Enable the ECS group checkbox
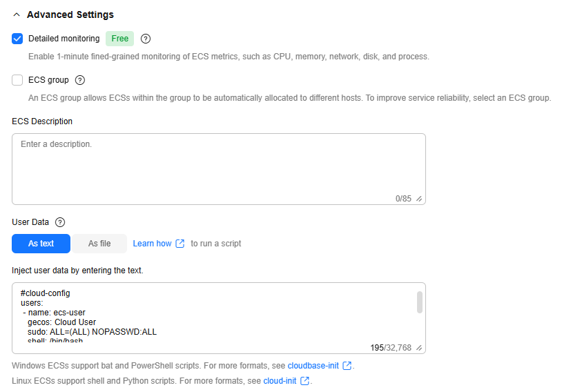This screenshot has height=392, width=562. point(17,80)
